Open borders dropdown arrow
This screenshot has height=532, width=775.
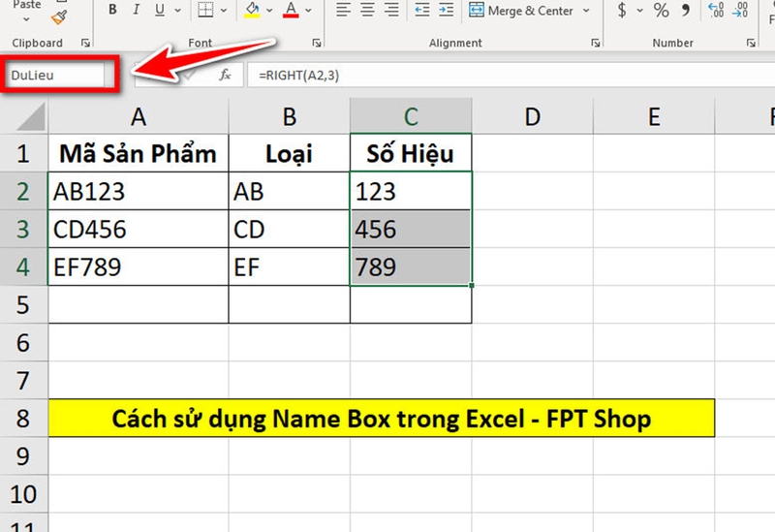[x=224, y=10]
